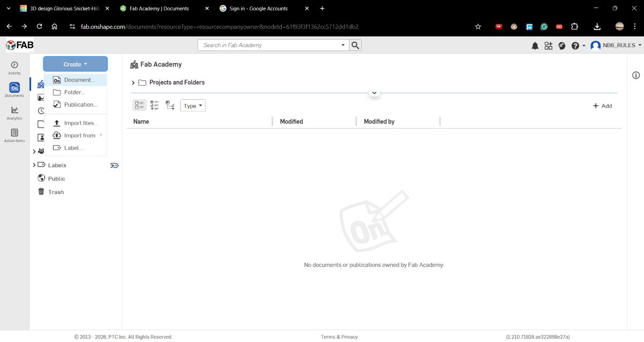
Task: Open the Terms & Privacy link
Action: (339, 337)
